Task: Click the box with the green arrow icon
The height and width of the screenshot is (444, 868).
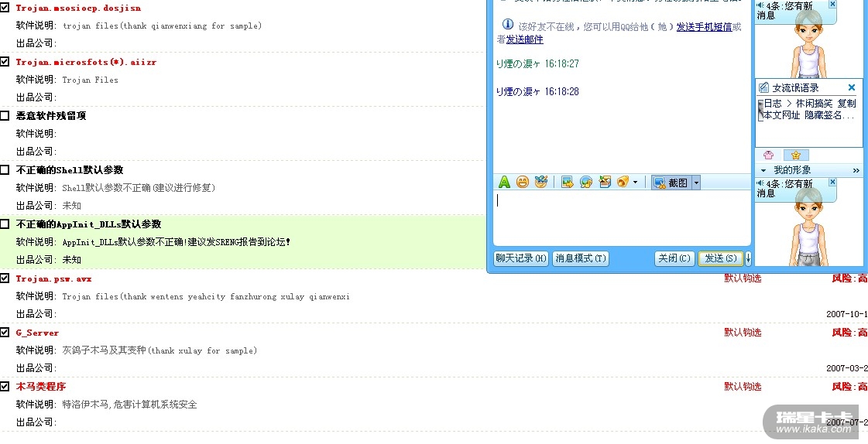Action: [605, 182]
